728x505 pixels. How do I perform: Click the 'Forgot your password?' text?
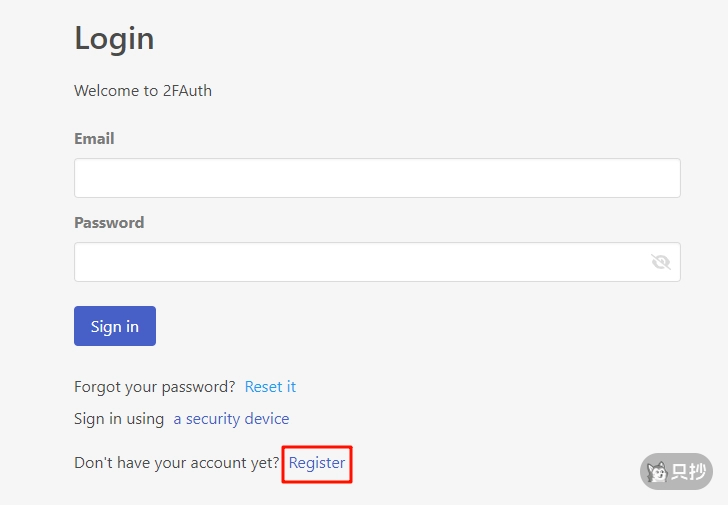[155, 387]
